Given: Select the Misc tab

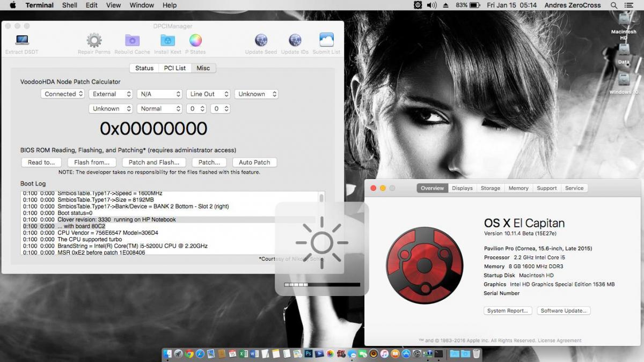Looking at the screenshot, I should pos(203,68).
